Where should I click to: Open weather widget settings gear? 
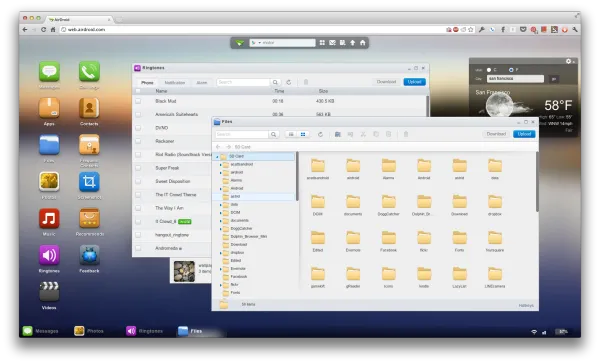click(568, 61)
